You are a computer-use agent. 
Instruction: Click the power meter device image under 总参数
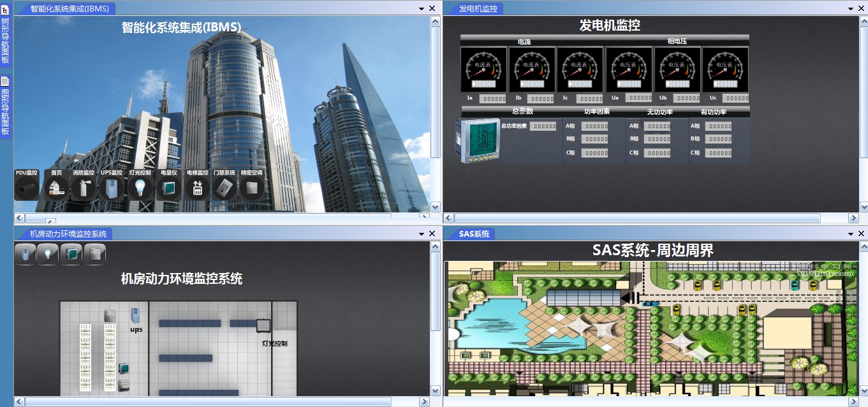click(477, 140)
